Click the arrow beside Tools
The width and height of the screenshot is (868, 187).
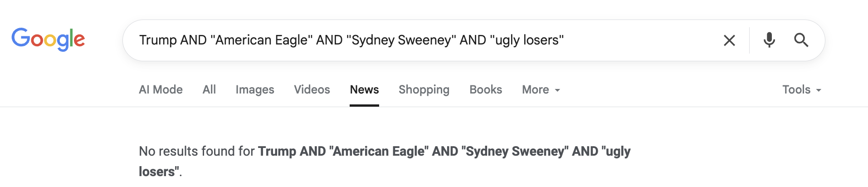pyautogui.click(x=819, y=90)
